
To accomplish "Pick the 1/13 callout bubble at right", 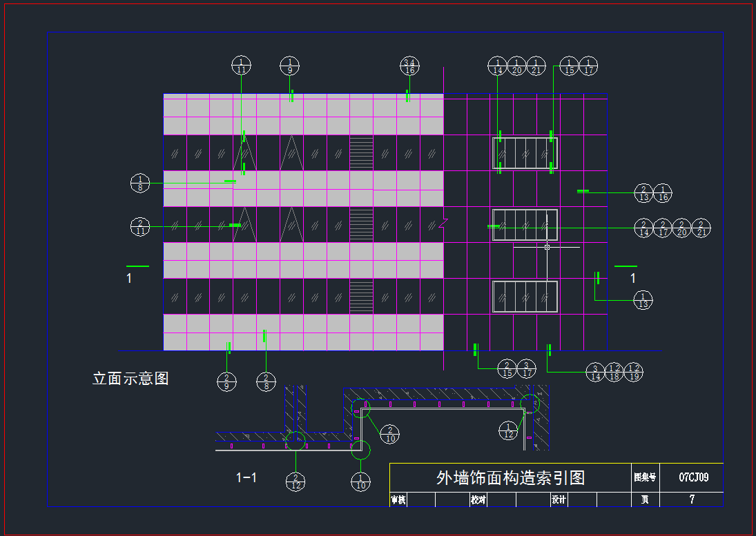I will 643,300.
